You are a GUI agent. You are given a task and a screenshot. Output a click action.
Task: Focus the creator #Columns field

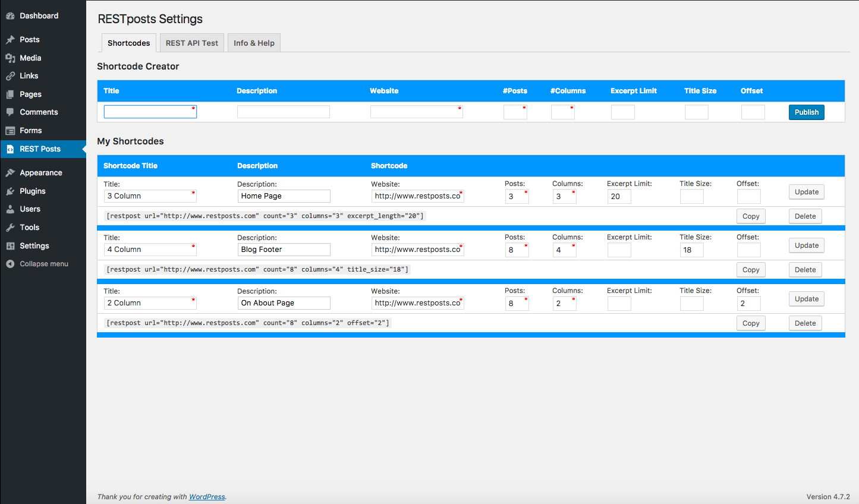pyautogui.click(x=563, y=112)
